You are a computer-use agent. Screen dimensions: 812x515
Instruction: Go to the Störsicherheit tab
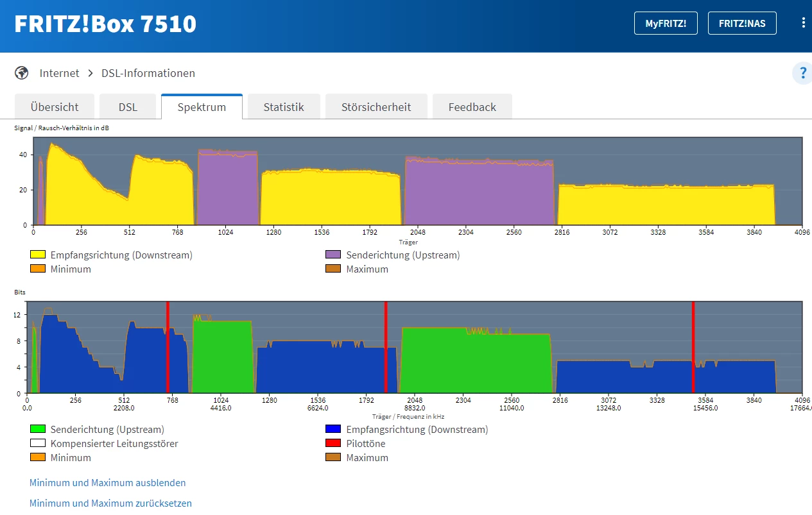[x=376, y=107]
